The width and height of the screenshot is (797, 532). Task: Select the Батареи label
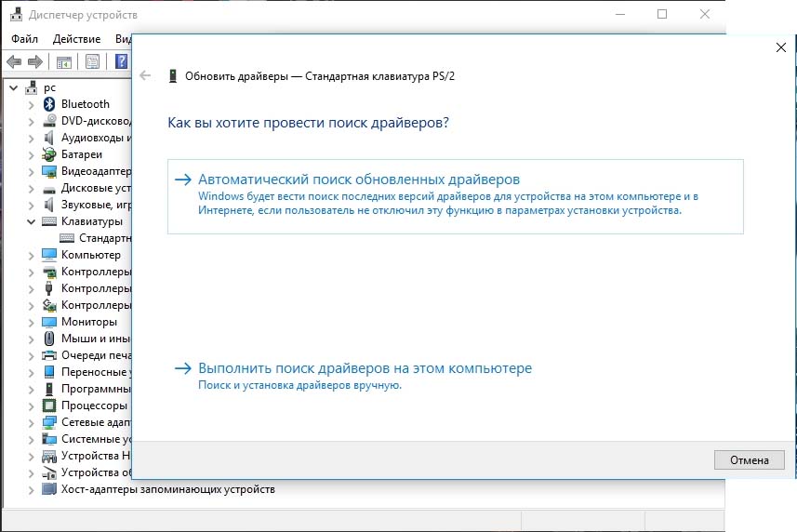pos(82,154)
